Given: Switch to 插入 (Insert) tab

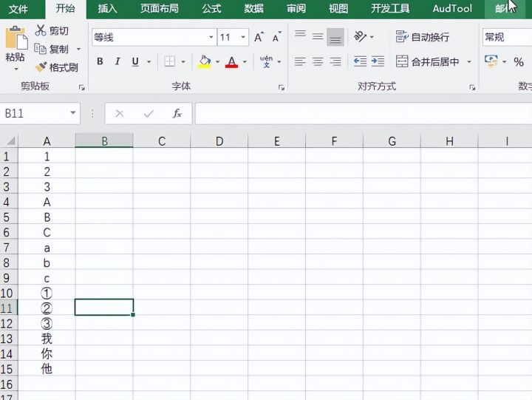Looking at the screenshot, I should click(108, 8).
